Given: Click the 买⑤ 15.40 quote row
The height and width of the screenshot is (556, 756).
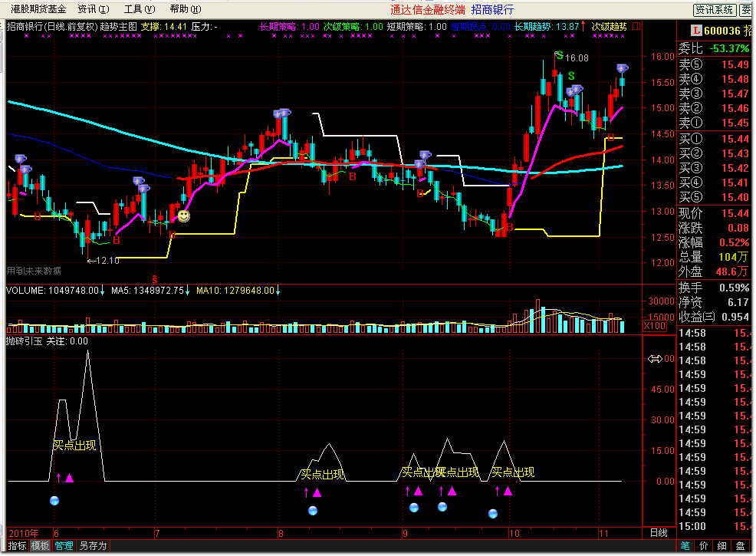Looking at the screenshot, I should tap(714, 197).
